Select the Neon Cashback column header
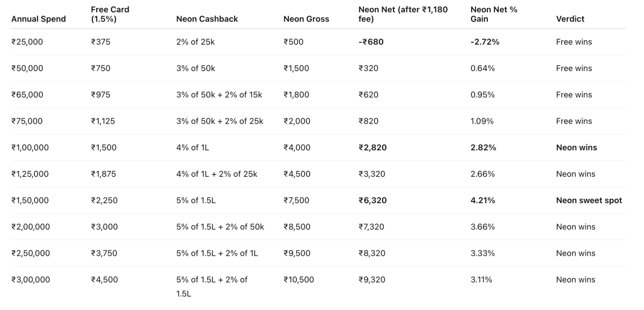 tap(207, 19)
